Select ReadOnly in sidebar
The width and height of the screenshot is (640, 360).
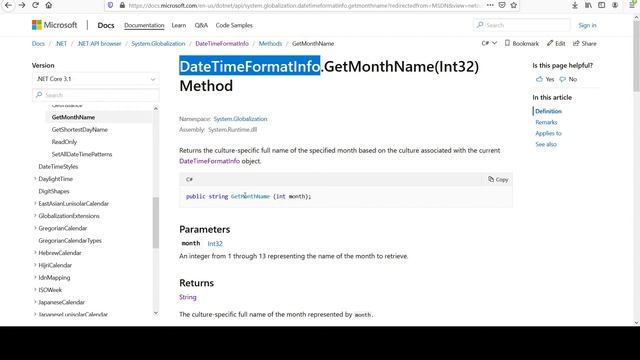click(x=64, y=142)
